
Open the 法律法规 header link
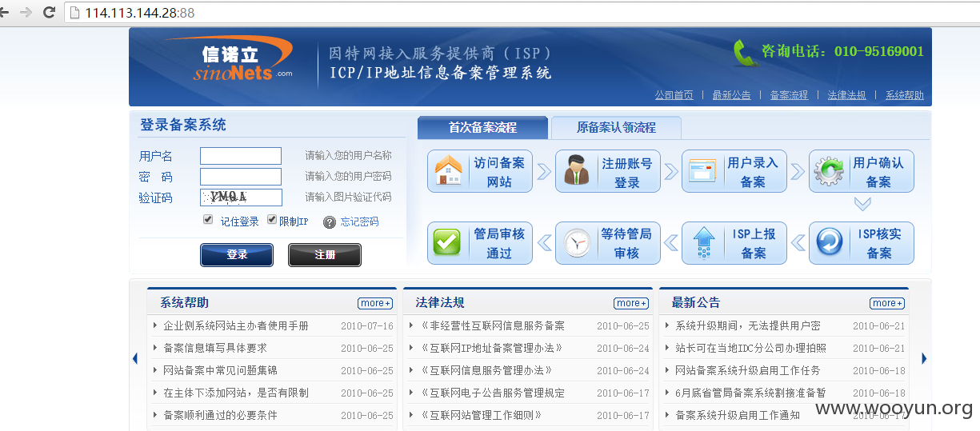846,94
